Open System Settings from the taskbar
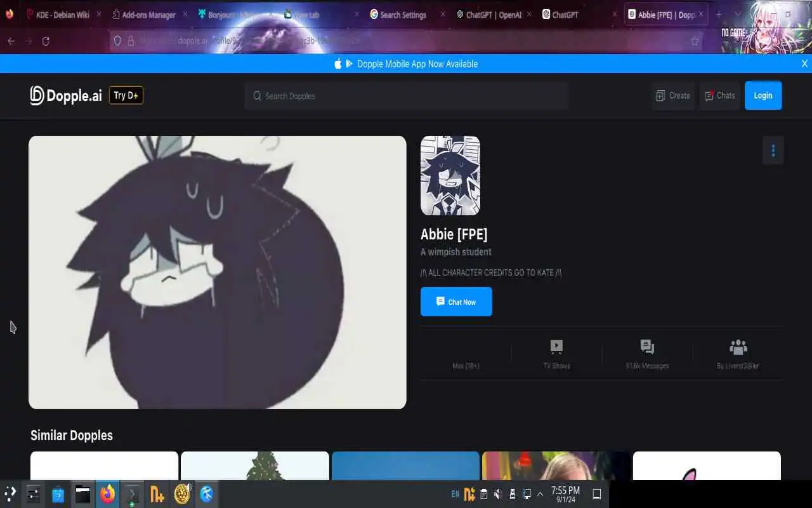Image resolution: width=812 pixels, height=508 pixels. tap(34, 493)
